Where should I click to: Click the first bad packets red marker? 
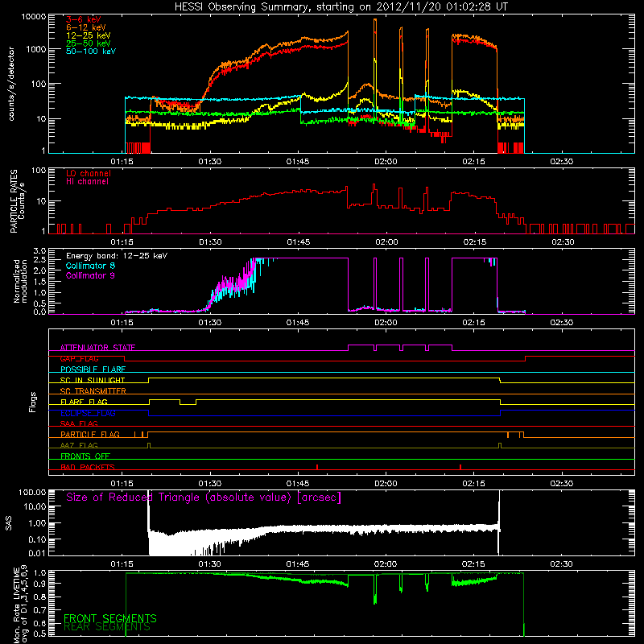pyautogui.click(x=317, y=467)
